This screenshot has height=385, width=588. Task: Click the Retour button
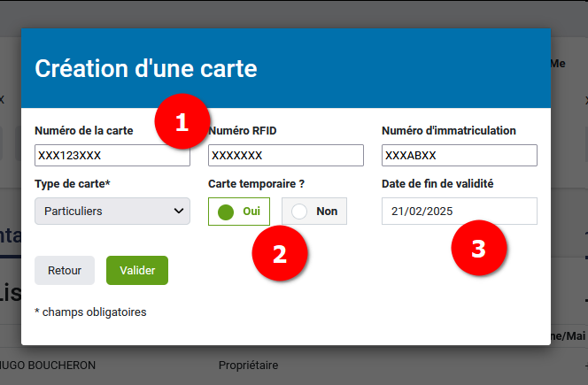point(65,270)
